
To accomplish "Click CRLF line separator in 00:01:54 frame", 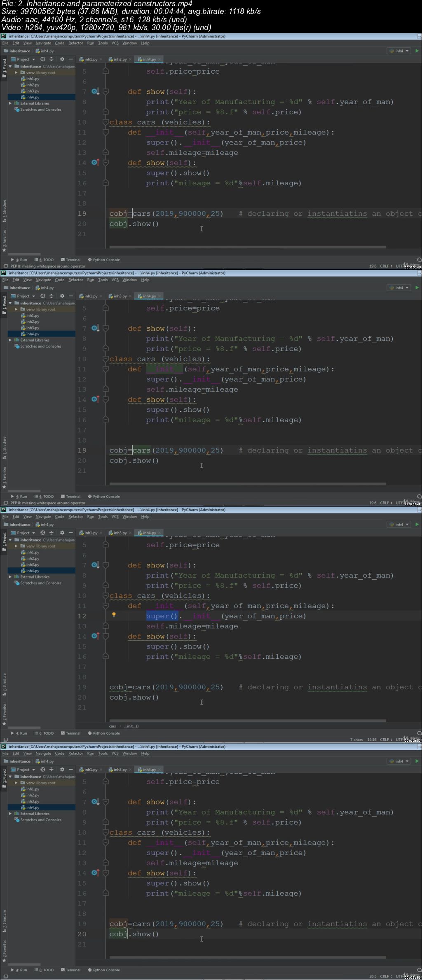I will tap(386, 503).
